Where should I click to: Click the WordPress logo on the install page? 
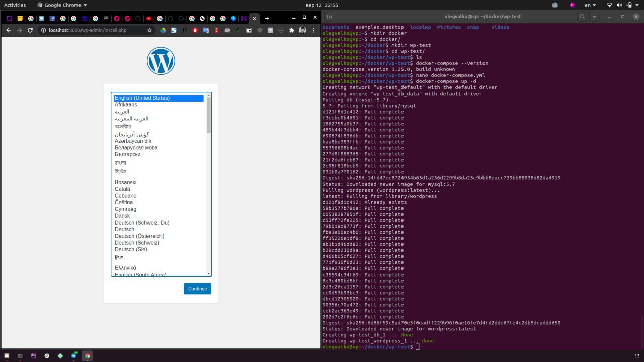tap(161, 61)
